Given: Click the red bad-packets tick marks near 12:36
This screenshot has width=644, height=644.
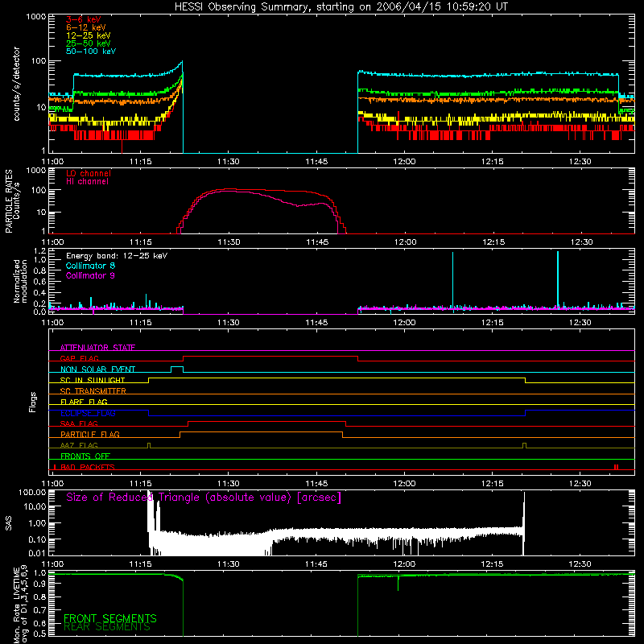Looking at the screenshot, I should point(616,467).
